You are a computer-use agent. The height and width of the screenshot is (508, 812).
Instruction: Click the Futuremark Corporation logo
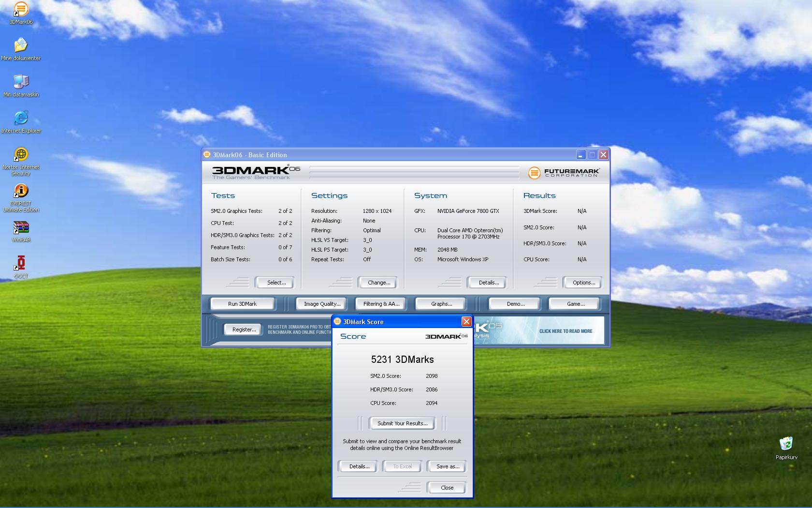pyautogui.click(x=564, y=173)
